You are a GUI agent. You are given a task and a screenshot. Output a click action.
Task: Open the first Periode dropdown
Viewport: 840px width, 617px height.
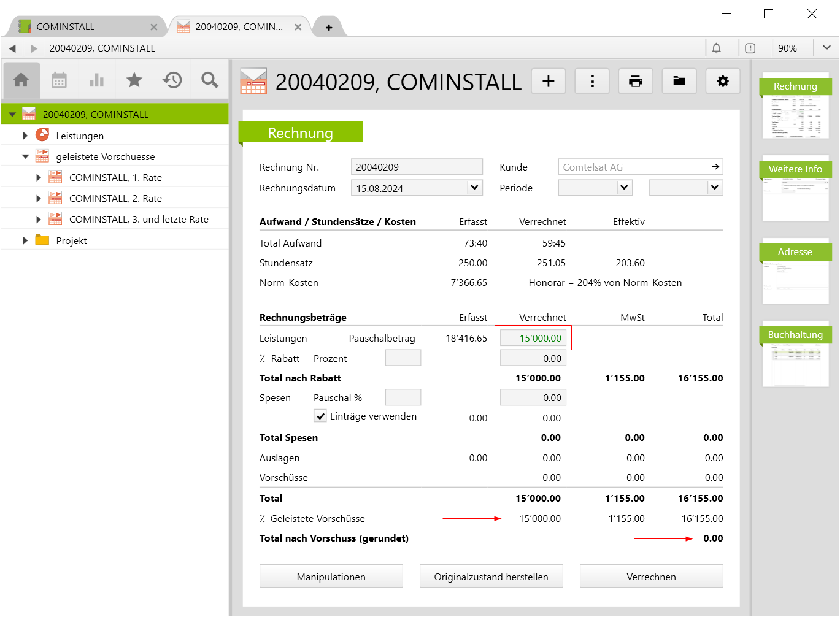624,188
